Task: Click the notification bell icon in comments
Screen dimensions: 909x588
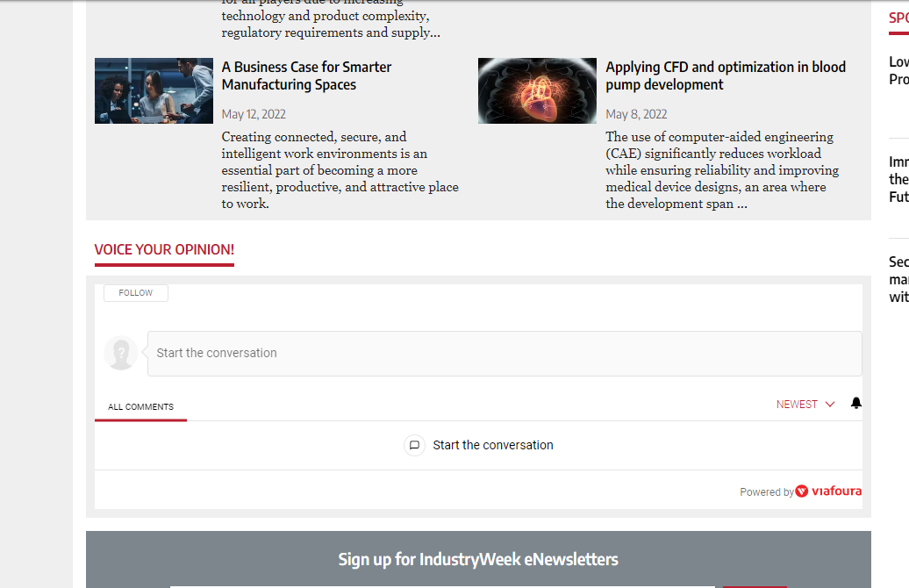Action: pyautogui.click(x=856, y=404)
